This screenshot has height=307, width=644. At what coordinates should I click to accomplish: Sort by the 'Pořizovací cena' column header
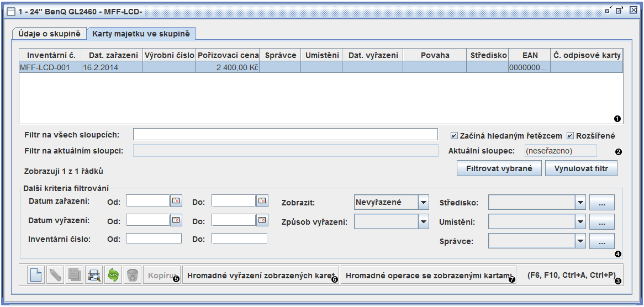(228, 55)
